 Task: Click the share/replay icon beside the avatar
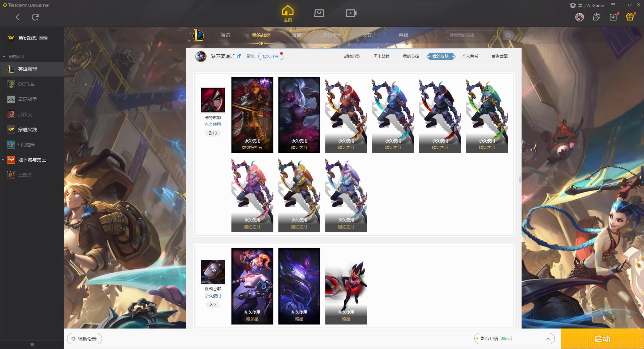pos(596,17)
